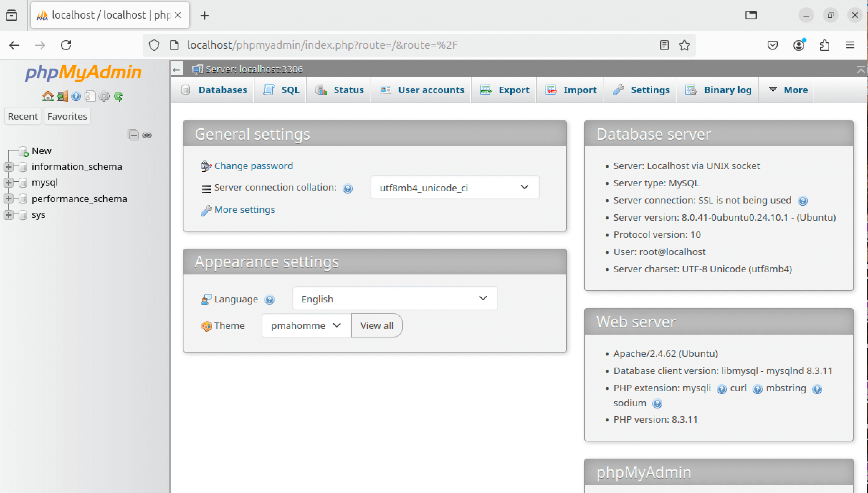
Task: Click the link with main panel chain icon
Action: 147,135
